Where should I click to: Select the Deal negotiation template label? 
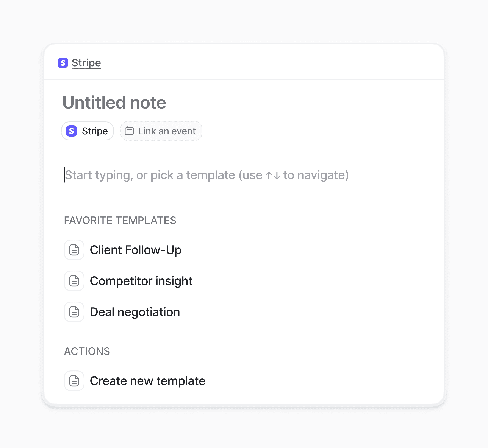(x=135, y=312)
